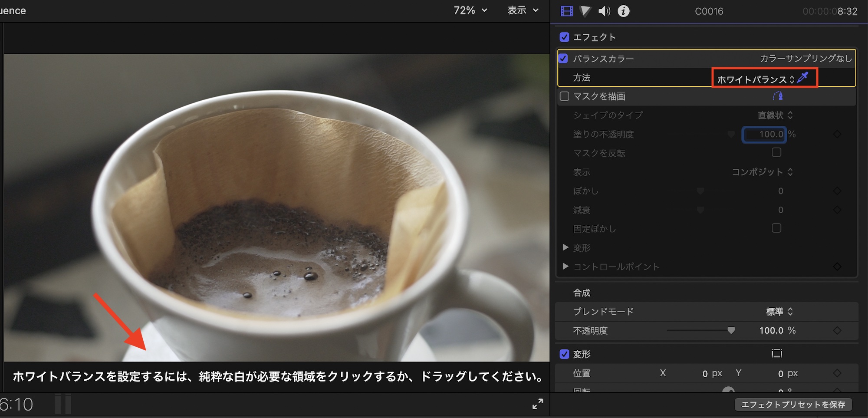This screenshot has height=418, width=868.
Task: Pick the white balance eyedropper tool
Action: coord(803,78)
